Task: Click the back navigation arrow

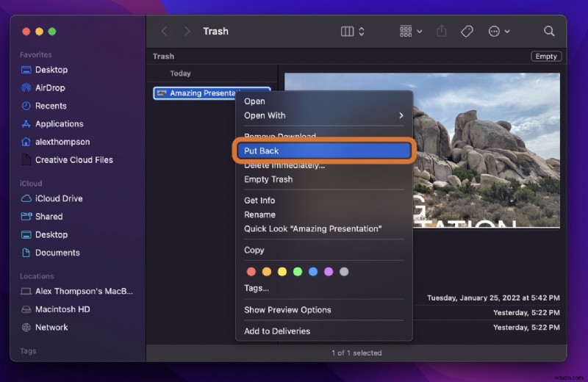Action: tap(164, 31)
